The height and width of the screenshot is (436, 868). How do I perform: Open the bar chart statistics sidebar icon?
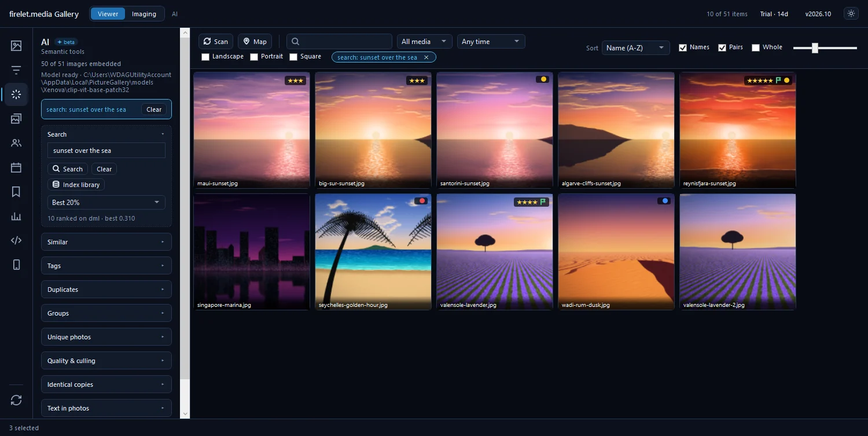coord(16,216)
